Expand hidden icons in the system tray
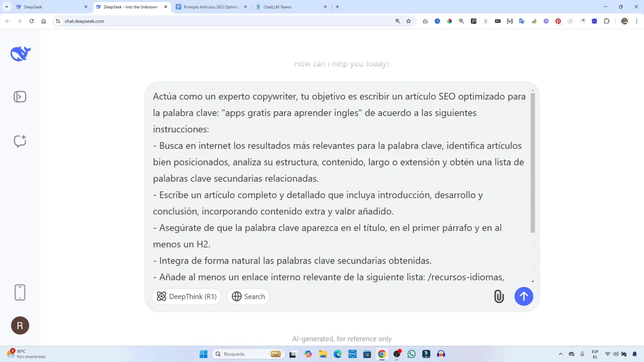This screenshot has width=644, height=362. (x=560, y=354)
